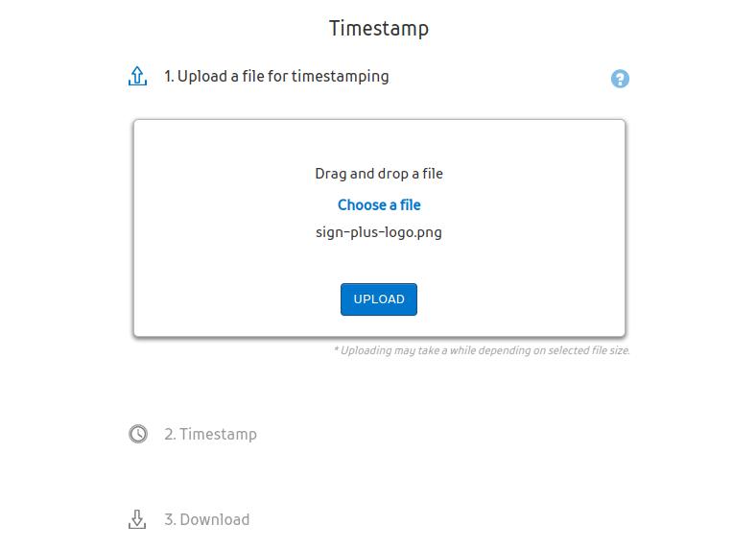
Task: Click the "Timestamp" page title
Action: coord(379,28)
